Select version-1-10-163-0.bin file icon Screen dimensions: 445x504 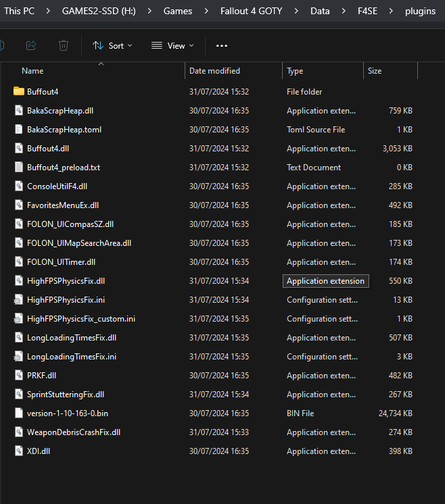pyautogui.click(x=19, y=413)
